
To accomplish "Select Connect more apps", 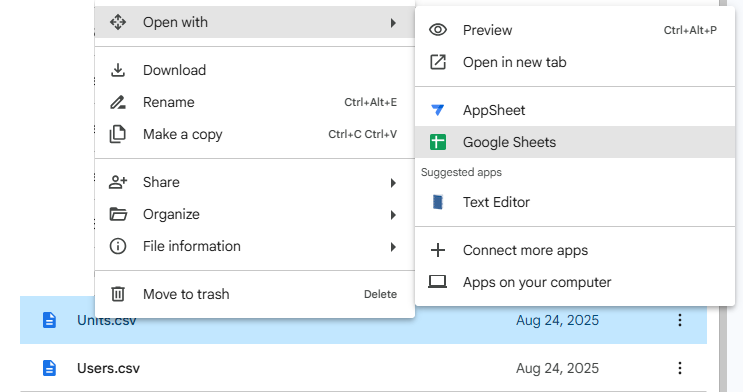I will [575, 250].
